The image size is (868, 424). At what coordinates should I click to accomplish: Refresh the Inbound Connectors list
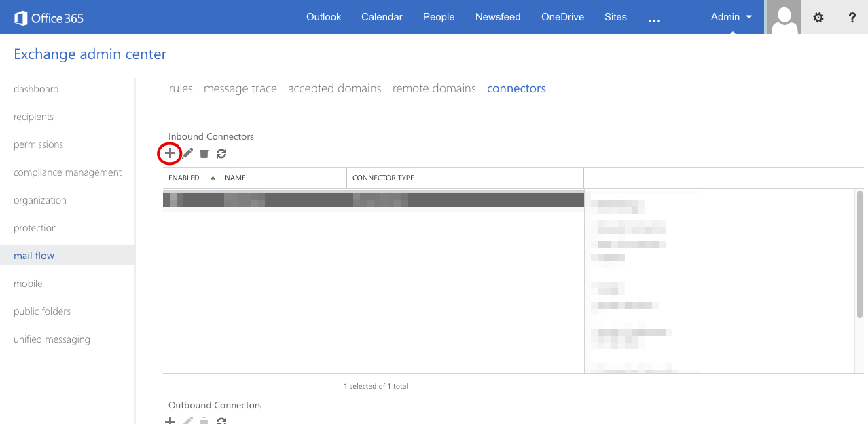pyautogui.click(x=221, y=153)
